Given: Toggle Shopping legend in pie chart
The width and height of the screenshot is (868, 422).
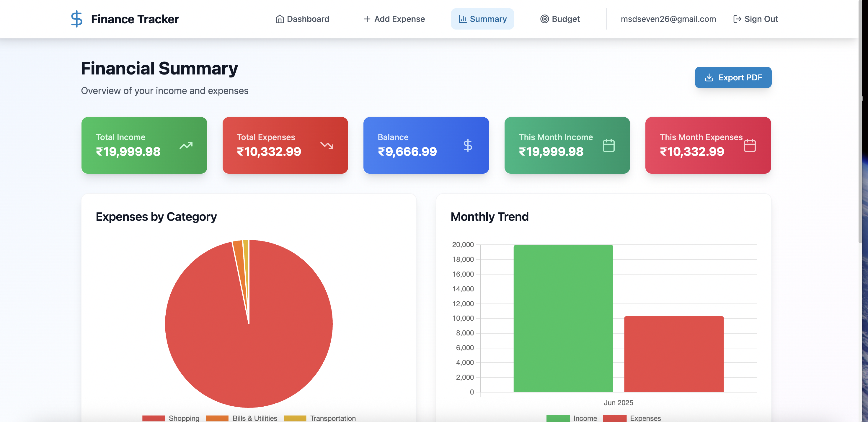Looking at the screenshot, I should (171, 418).
